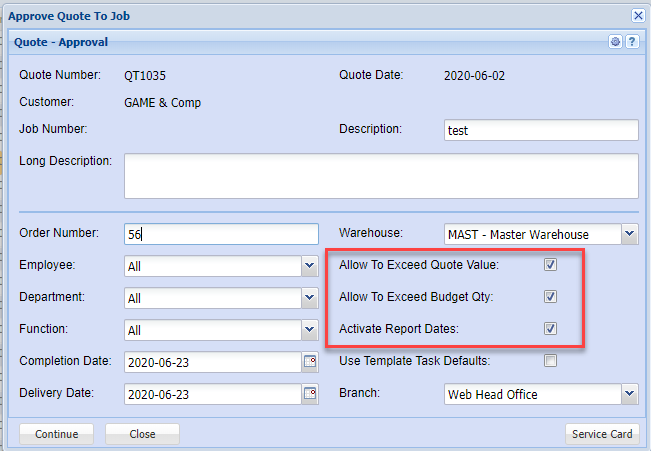The height and width of the screenshot is (451, 651).
Task: Click into the Order Number field
Action: 220,234
